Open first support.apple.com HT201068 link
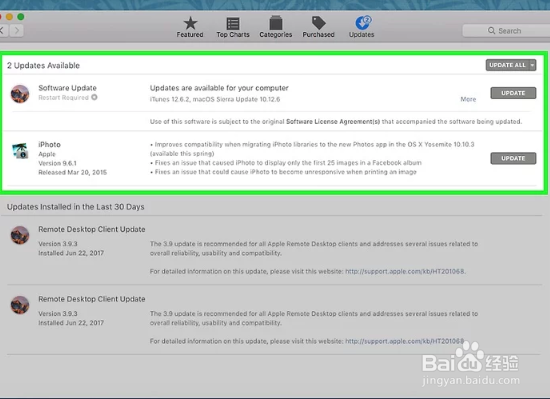Screen dimensions: 550x399 pos(405,271)
